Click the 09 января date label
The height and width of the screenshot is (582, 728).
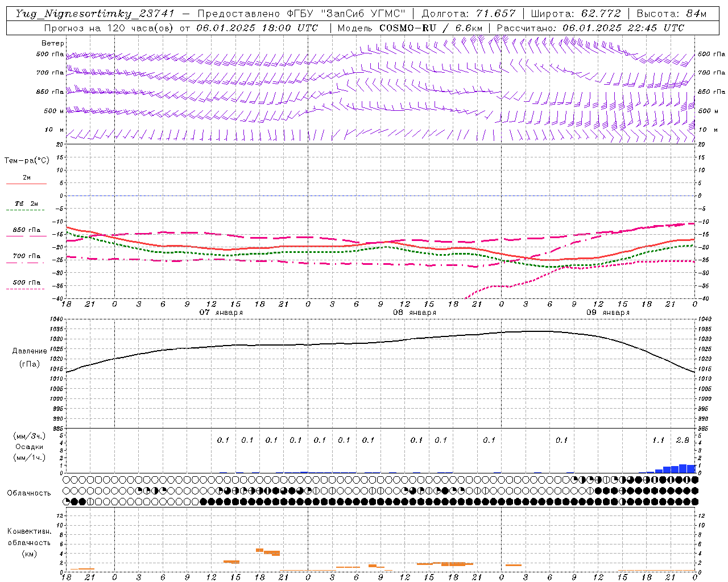pos(607,313)
